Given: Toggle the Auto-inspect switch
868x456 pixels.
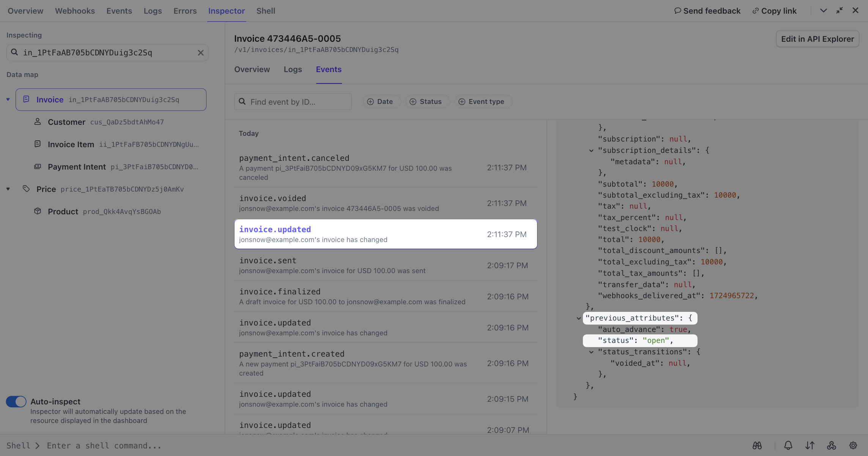Looking at the screenshot, I should point(16,401).
